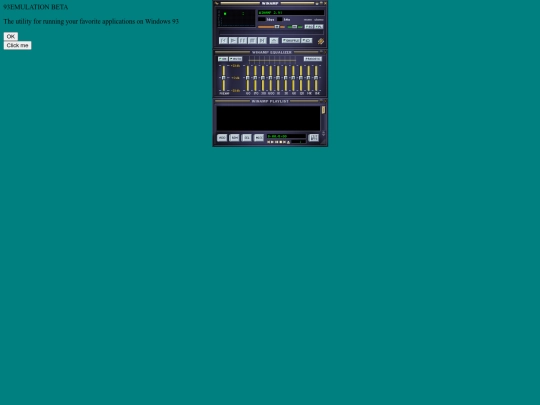540x405 pixels.
Task: Toggle the EQ window button in Winamp
Action: (x=309, y=27)
